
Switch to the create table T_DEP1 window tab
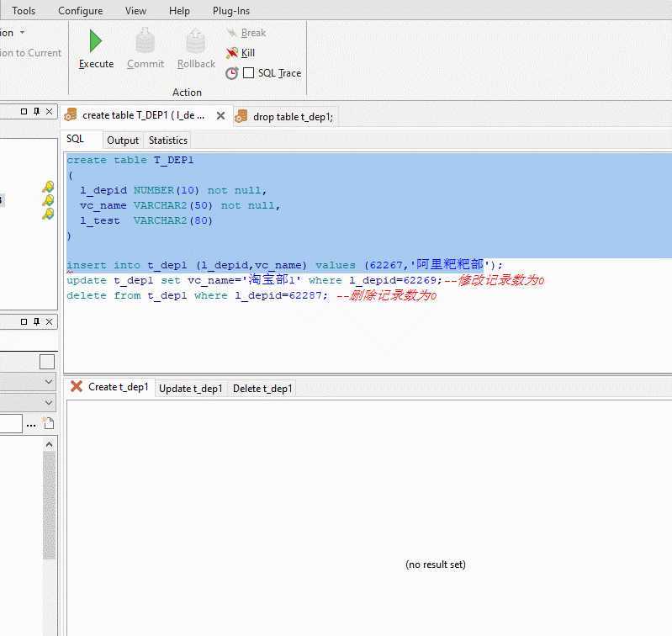click(x=143, y=115)
